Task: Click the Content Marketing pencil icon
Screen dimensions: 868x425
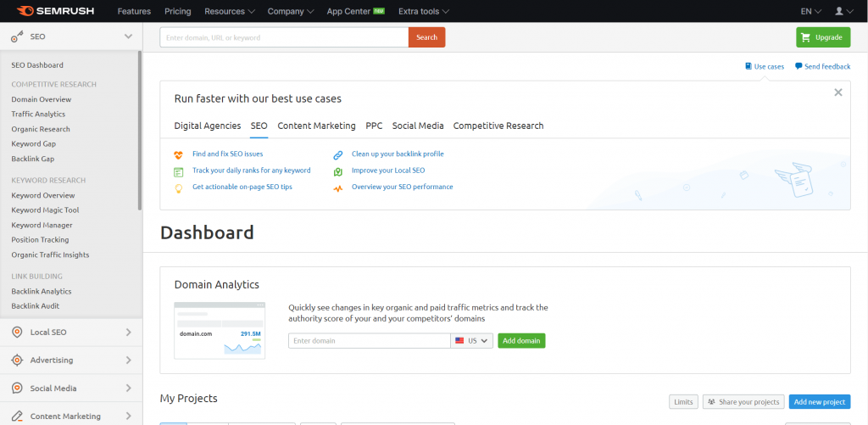Action: pos(17,417)
